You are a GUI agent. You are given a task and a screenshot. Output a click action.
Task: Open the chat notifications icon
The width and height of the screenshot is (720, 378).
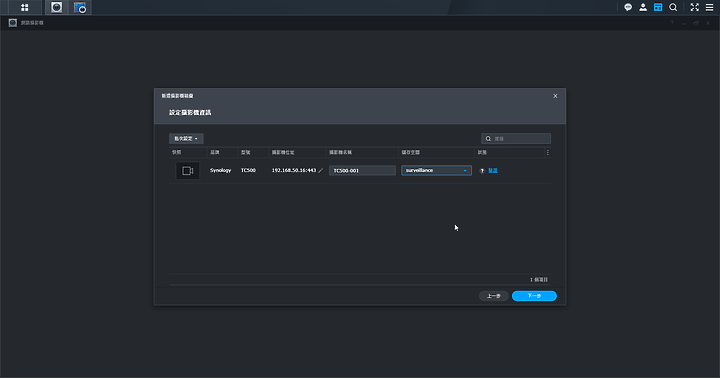[628, 7]
